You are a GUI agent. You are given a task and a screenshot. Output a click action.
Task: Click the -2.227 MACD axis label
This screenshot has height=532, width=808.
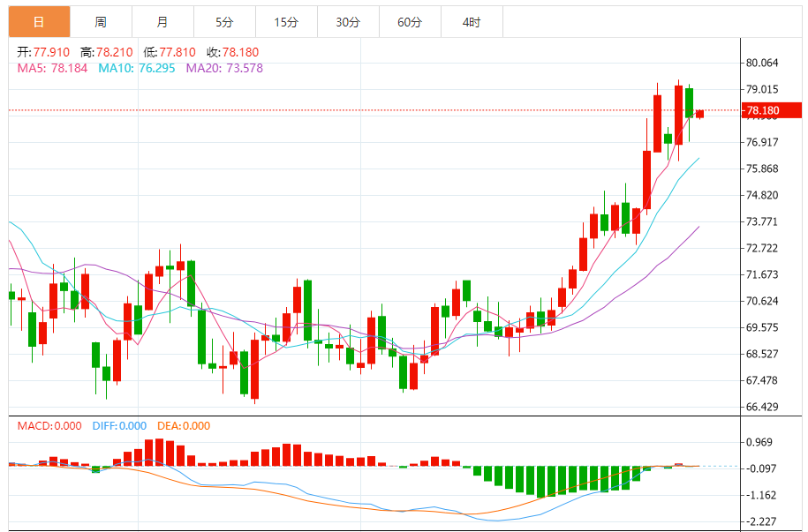pyautogui.click(x=759, y=521)
